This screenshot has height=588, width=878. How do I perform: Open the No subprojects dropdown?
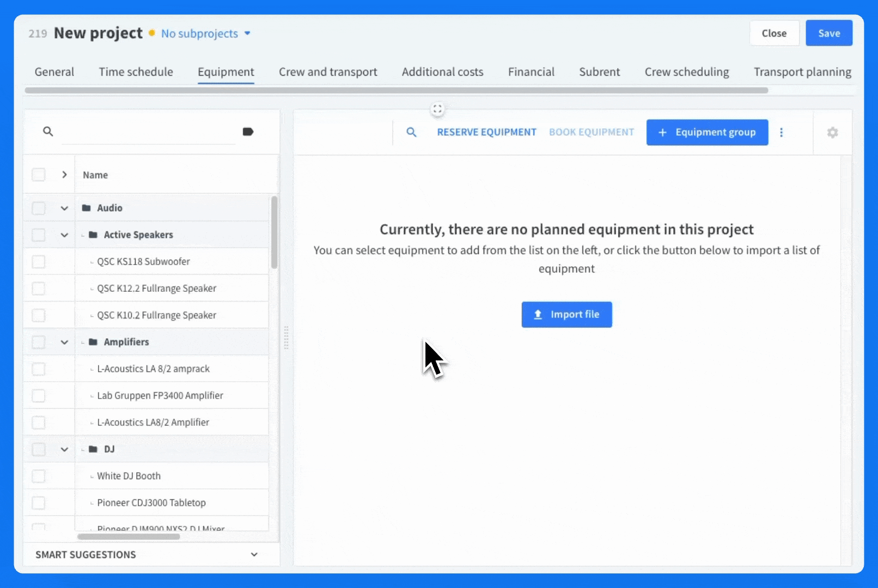[205, 34]
